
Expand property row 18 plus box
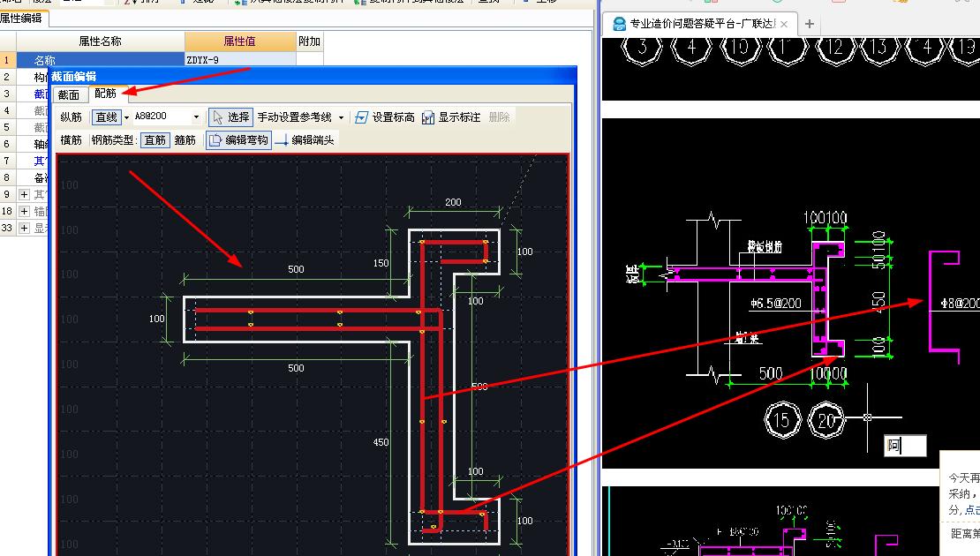[x=25, y=211]
